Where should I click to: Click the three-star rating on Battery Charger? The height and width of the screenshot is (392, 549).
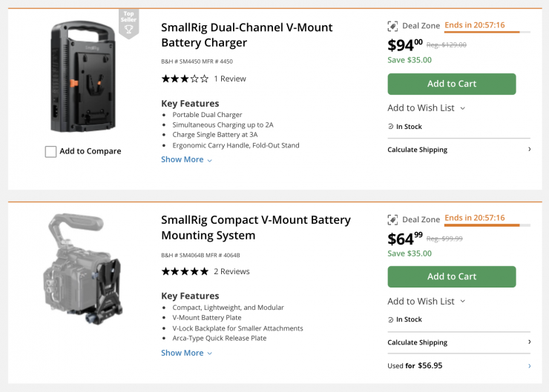[x=185, y=79]
